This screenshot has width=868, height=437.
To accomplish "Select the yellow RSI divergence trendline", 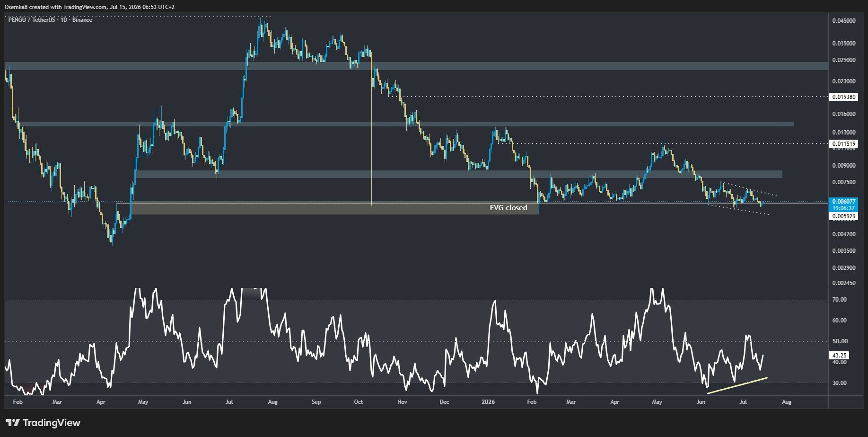I will point(737,385).
